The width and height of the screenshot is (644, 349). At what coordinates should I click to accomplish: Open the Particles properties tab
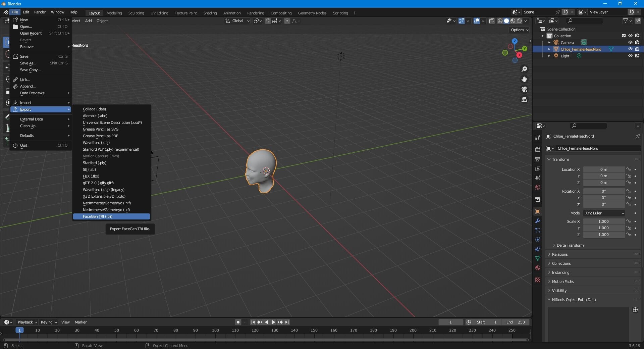[538, 230]
